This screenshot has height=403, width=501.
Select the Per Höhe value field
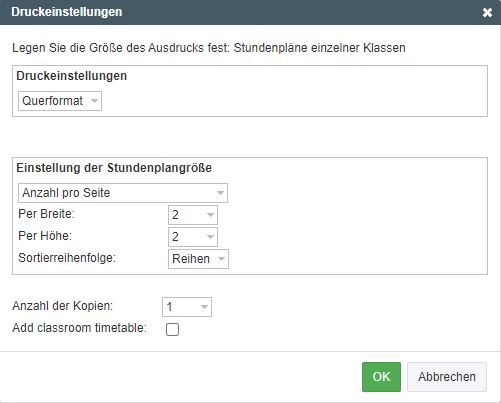click(193, 237)
